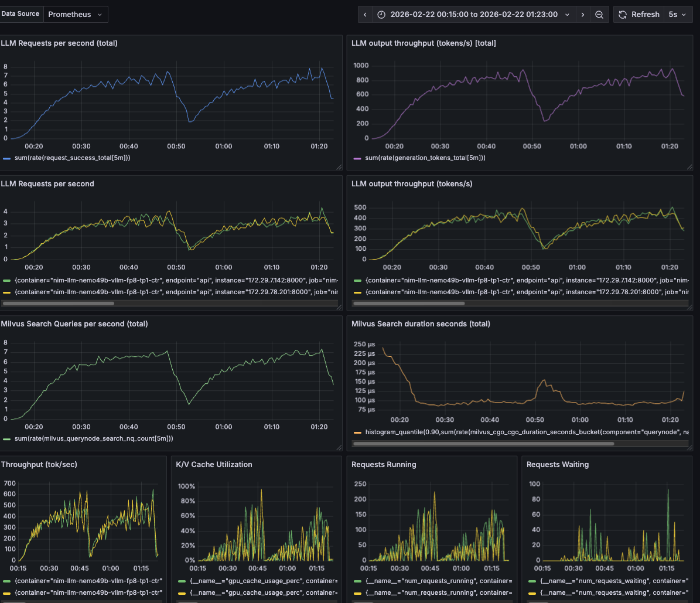
Task: Toggle the yellow num_requests_running legend entry
Action: 439,592
